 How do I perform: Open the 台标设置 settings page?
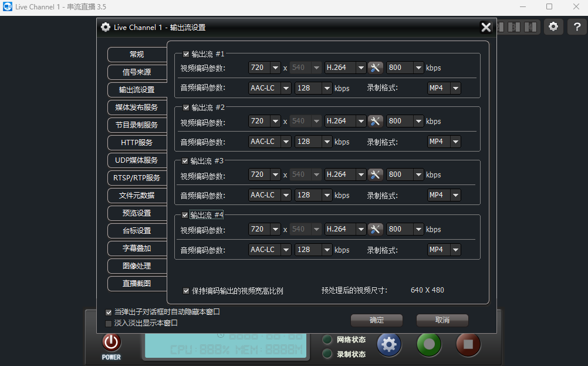pos(137,231)
